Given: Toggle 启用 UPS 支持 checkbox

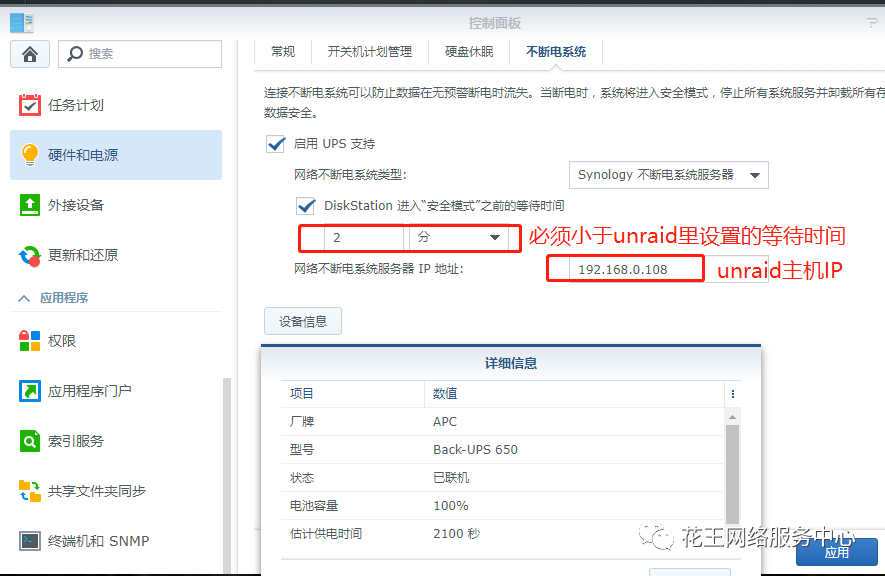Looking at the screenshot, I should click(x=275, y=144).
